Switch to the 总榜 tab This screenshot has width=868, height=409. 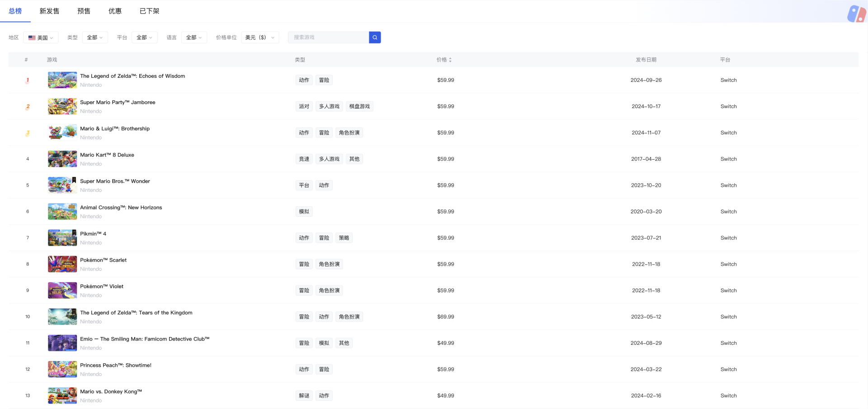click(x=15, y=11)
